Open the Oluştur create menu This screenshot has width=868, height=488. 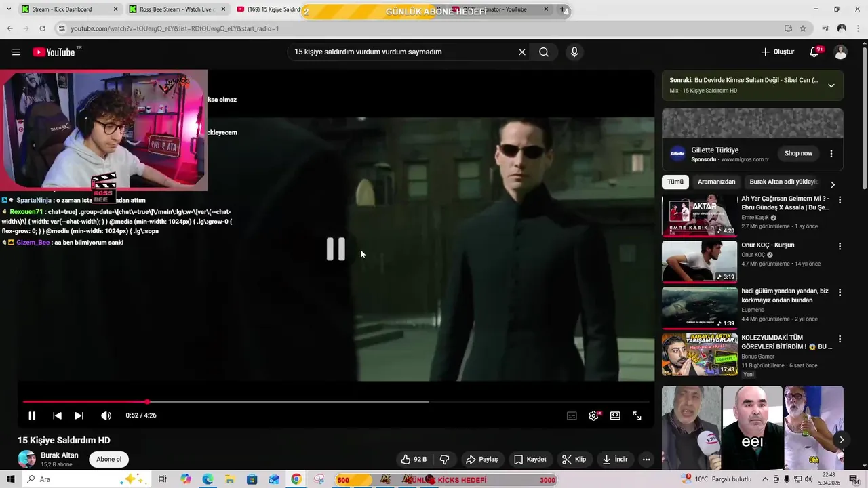click(777, 52)
